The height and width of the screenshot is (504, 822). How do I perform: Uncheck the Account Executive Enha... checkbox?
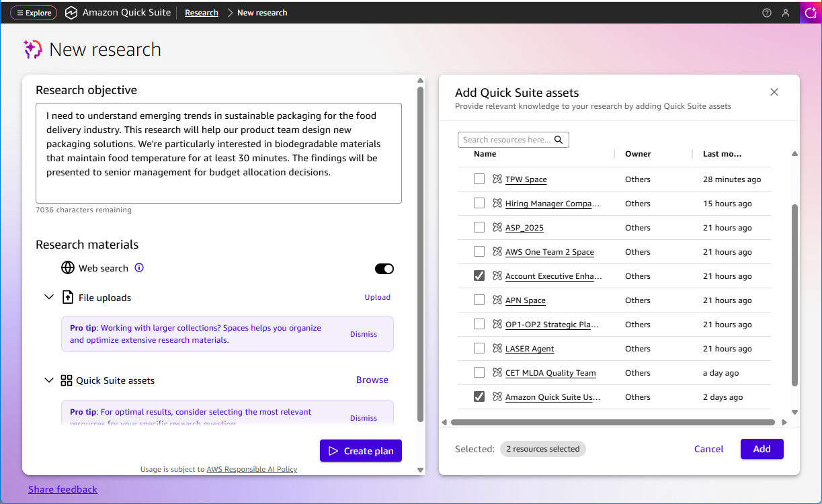[x=479, y=276]
